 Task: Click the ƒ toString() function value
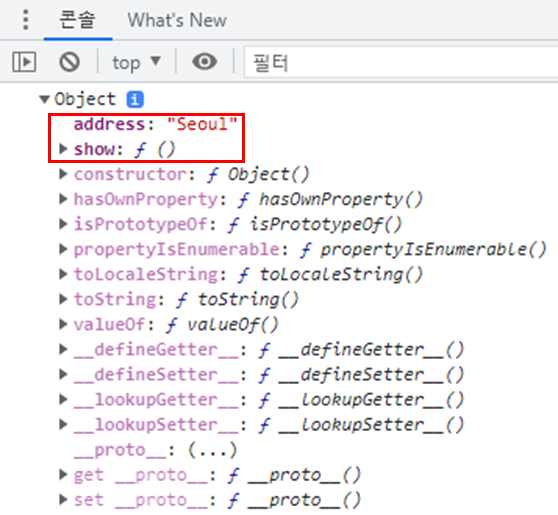[237, 300]
